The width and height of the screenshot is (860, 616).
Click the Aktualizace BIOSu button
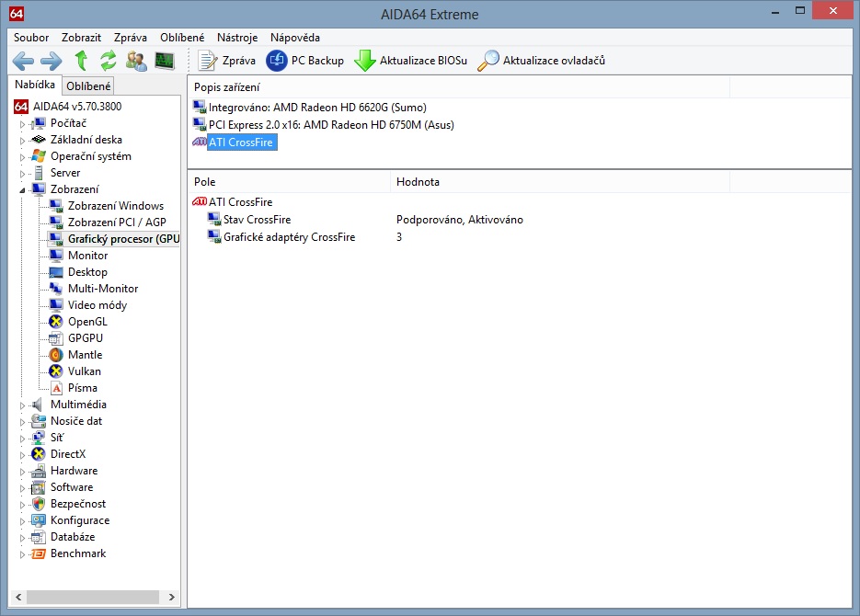pos(410,61)
